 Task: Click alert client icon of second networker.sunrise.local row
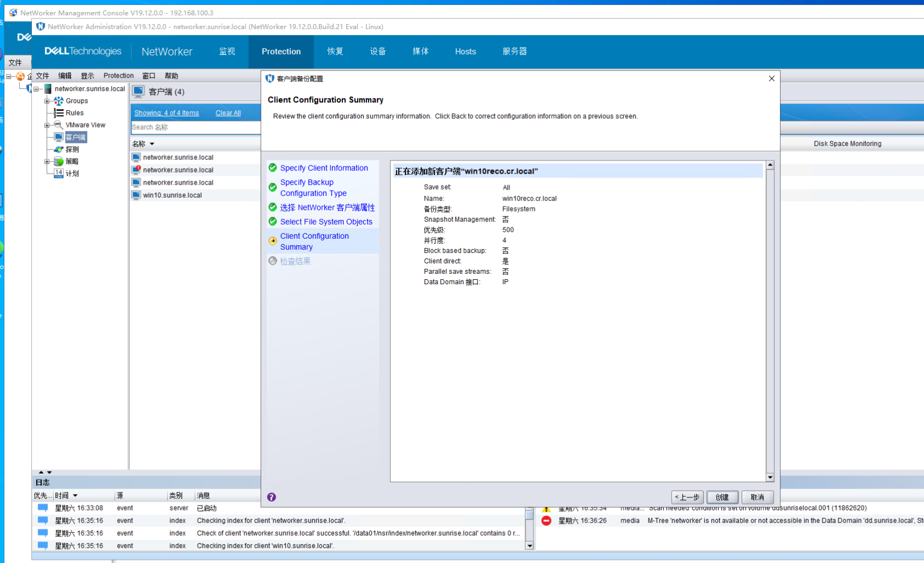click(136, 170)
